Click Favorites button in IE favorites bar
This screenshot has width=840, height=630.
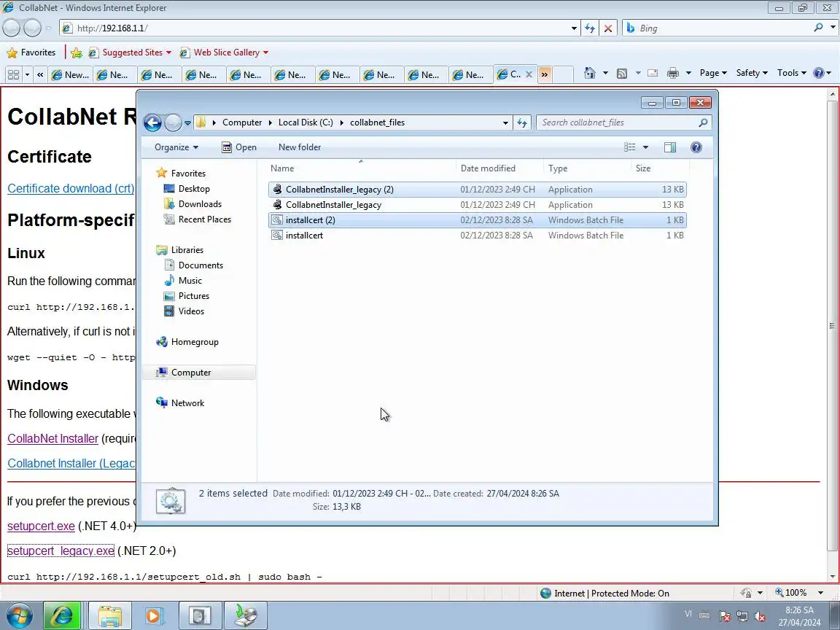tap(31, 52)
